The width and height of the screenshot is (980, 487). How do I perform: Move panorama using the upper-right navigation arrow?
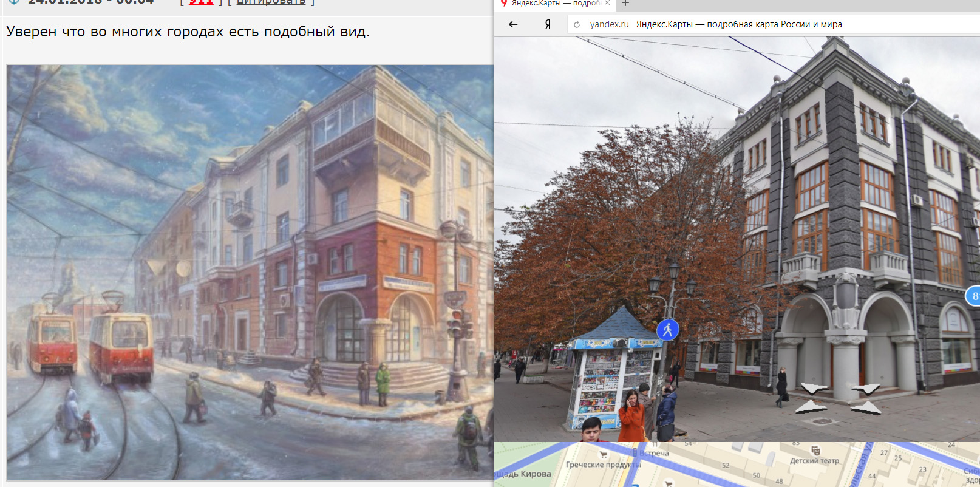865,389
